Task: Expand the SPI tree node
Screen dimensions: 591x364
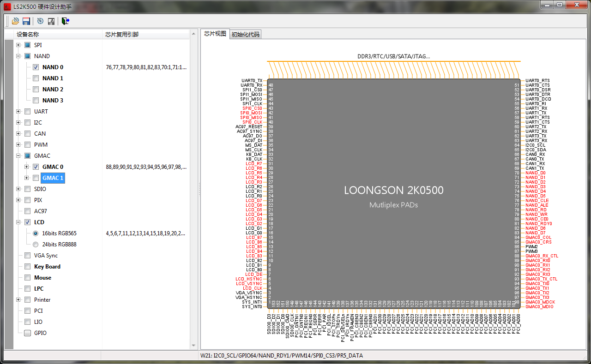Action: pos(18,45)
